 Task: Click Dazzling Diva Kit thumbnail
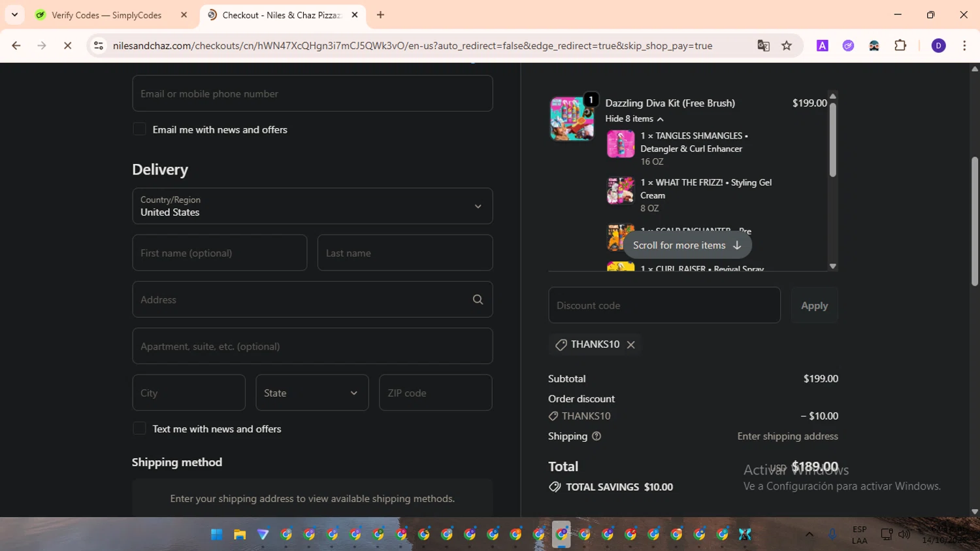(x=572, y=118)
